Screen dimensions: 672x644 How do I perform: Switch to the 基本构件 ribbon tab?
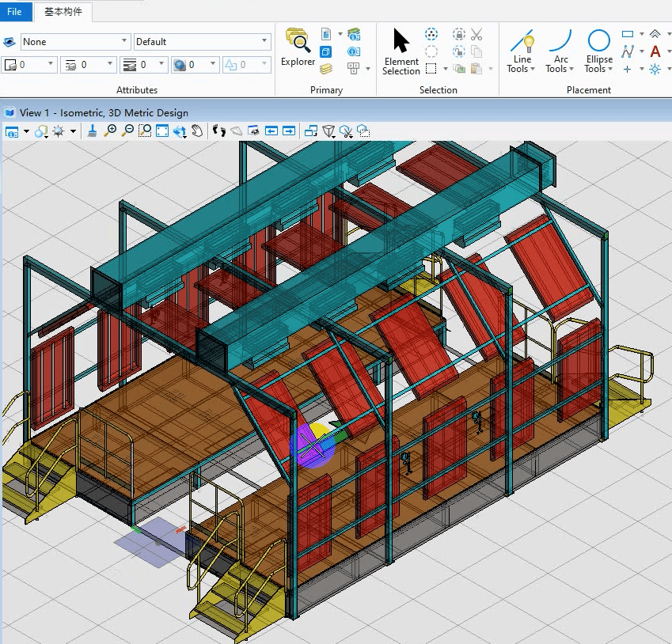63,12
